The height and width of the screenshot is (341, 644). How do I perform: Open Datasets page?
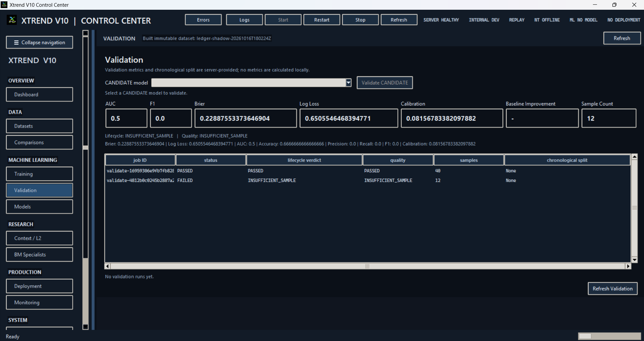tap(39, 126)
